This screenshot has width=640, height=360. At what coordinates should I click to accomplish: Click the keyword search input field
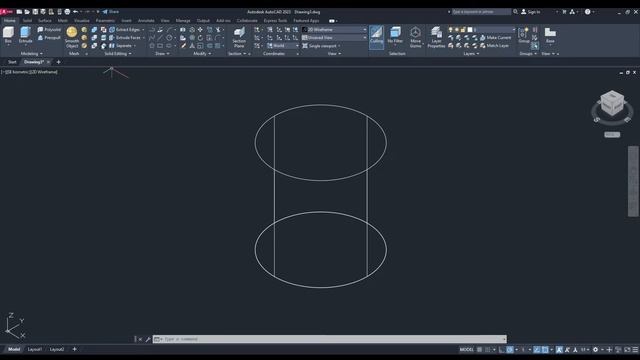click(481, 12)
